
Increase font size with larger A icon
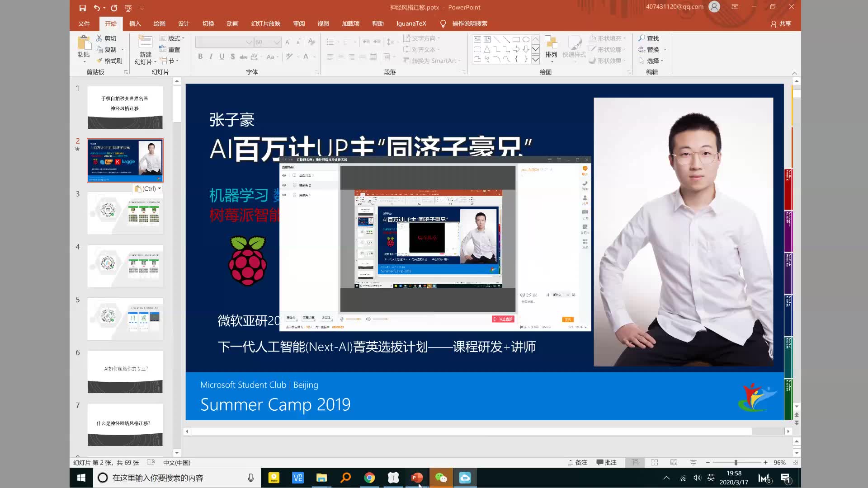click(x=288, y=42)
